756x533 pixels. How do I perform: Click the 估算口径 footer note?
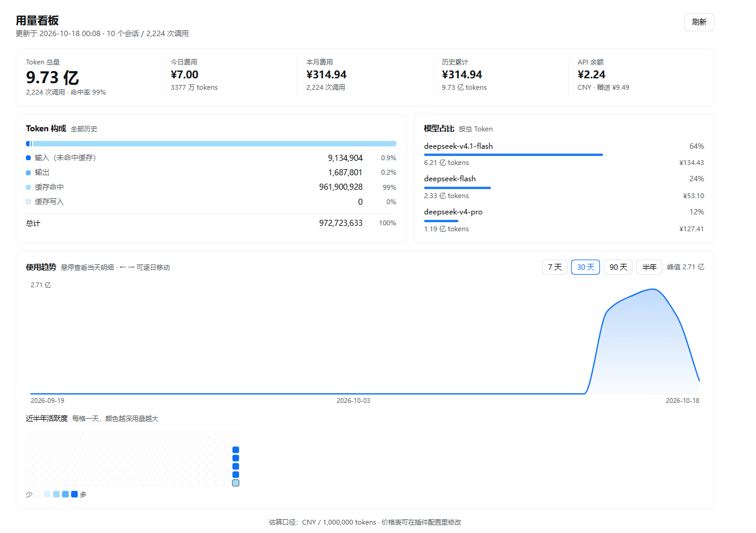pos(365,522)
